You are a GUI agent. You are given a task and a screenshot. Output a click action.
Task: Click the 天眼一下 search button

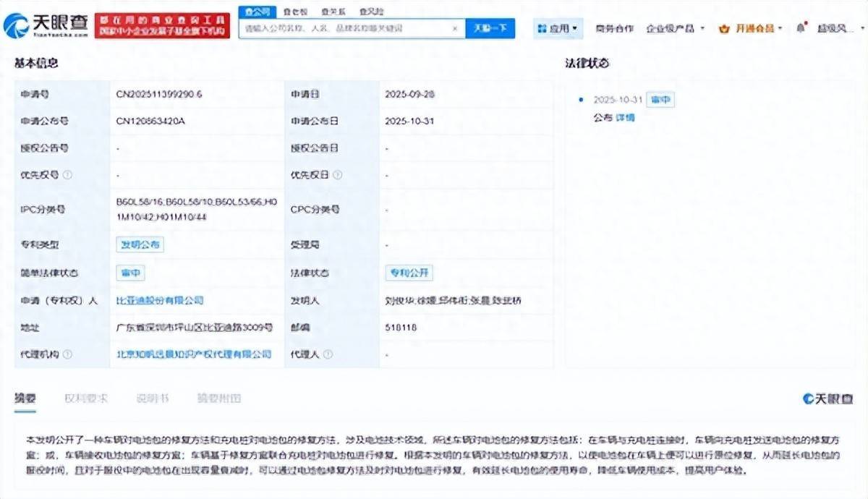pos(490,29)
